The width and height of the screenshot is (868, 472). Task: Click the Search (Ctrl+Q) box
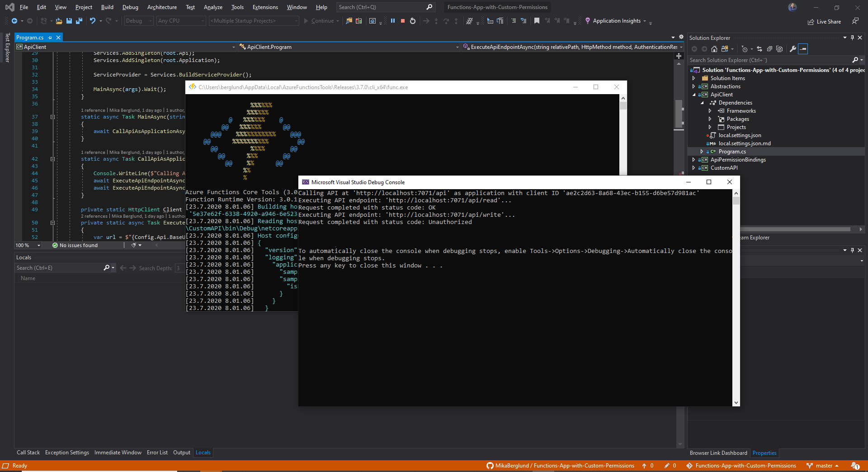[386, 7]
